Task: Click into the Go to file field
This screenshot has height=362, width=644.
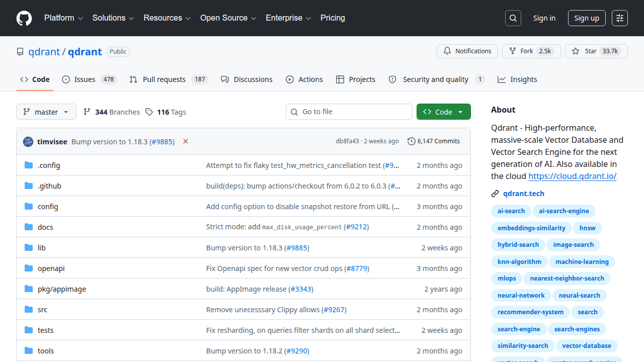Action: [x=349, y=112]
